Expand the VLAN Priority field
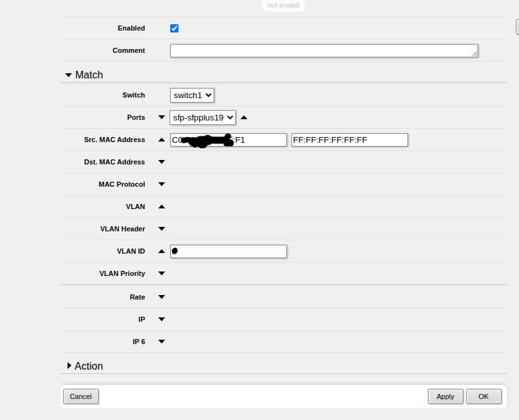The image size is (519, 420). [x=161, y=273]
